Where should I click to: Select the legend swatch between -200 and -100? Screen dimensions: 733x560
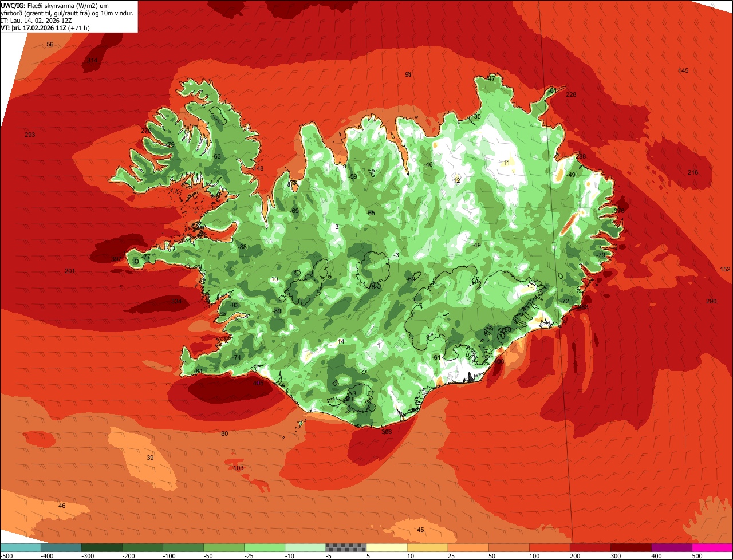pos(143,547)
